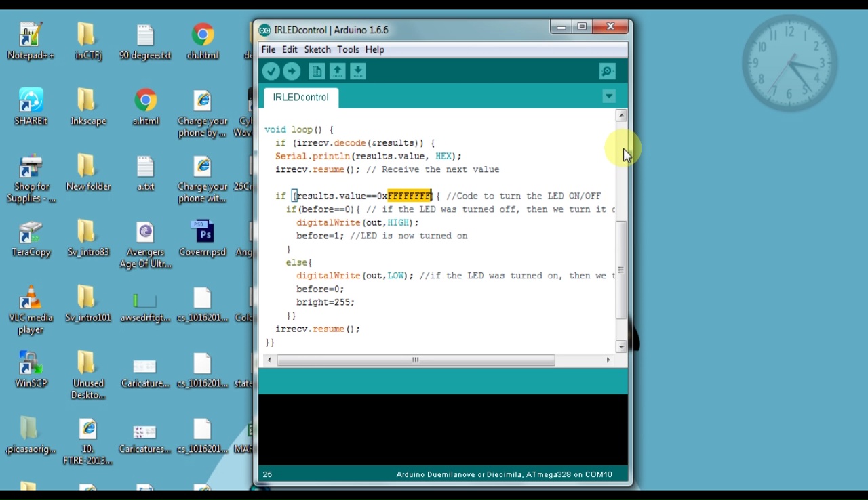Click the horizontal scrollbar left arrow

pyautogui.click(x=270, y=360)
